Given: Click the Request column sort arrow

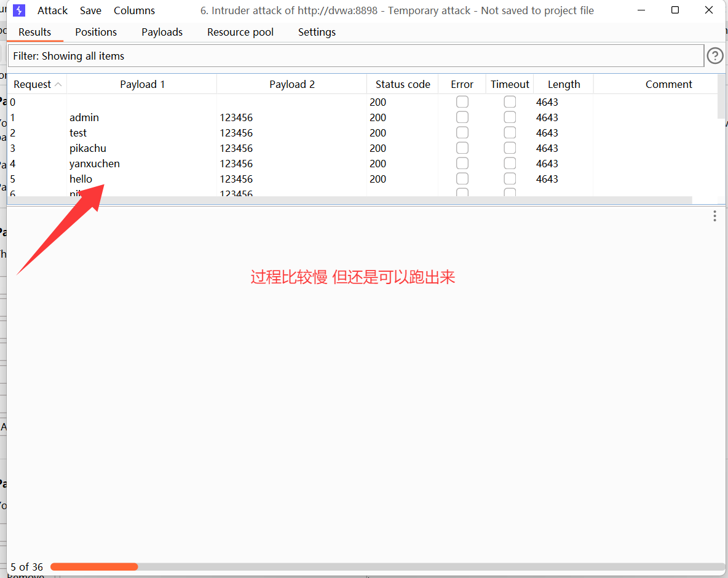Looking at the screenshot, I should coord(58,84).
